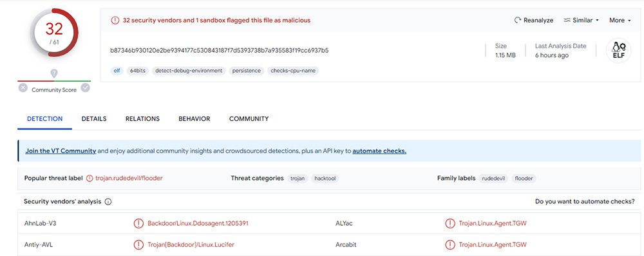
Task: Click the alert icon beside malicious banner
Action: tap(115, 20)
